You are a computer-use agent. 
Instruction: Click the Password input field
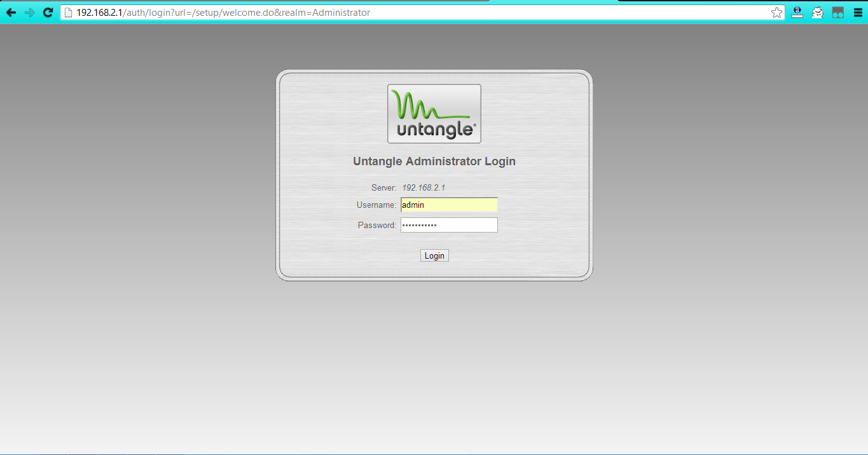coord(449,225)
